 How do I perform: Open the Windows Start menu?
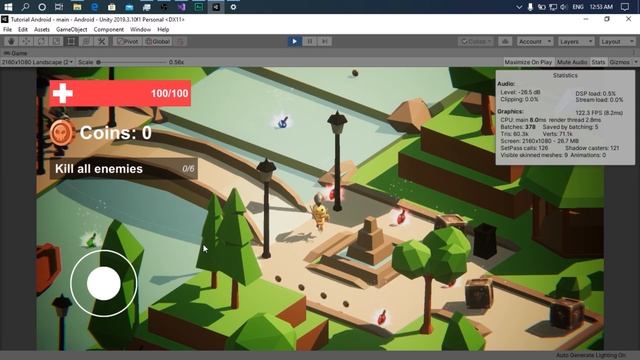(8, 7)
